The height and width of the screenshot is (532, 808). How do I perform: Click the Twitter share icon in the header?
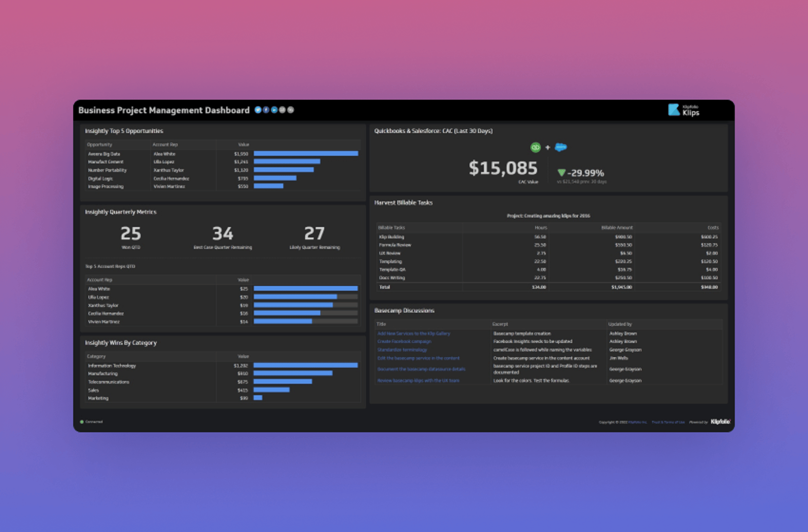[258, 110]
